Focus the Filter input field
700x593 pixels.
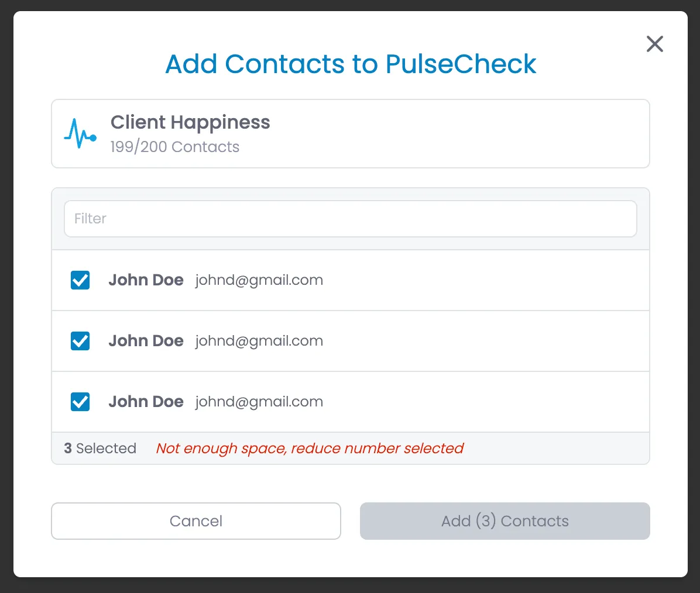351,219
